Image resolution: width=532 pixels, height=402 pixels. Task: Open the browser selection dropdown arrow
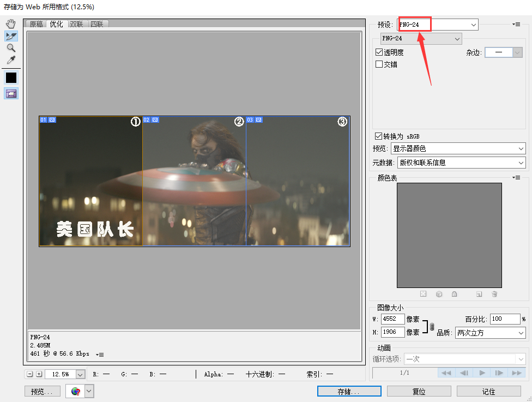tap(89, 391)
